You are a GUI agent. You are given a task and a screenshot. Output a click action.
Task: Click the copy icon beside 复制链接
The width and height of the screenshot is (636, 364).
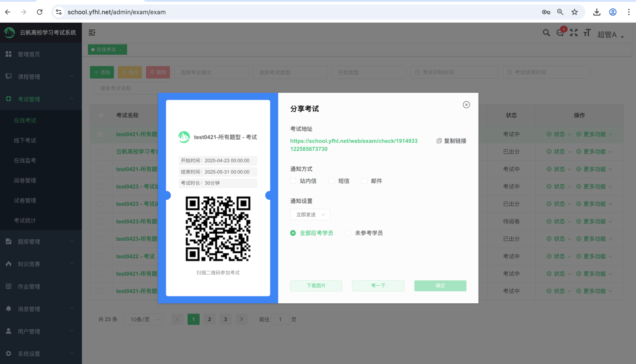[x=439, y=141]
